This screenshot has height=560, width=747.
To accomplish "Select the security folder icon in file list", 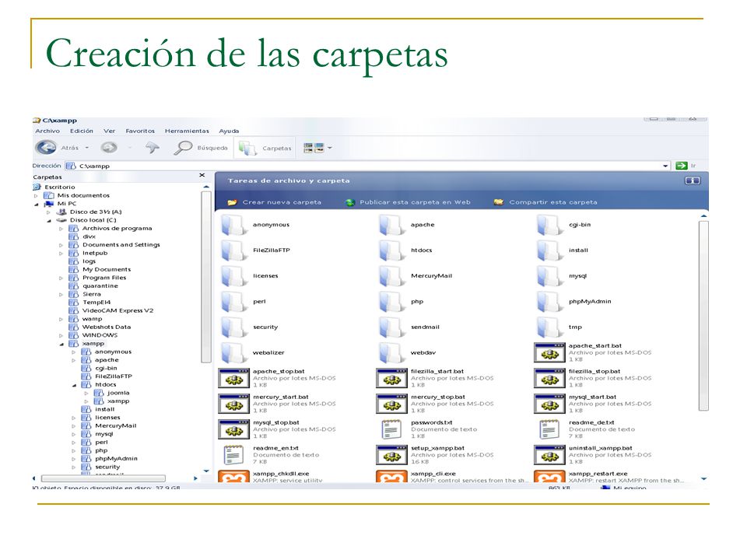I will pyautogui.click(x=233, y=327).
